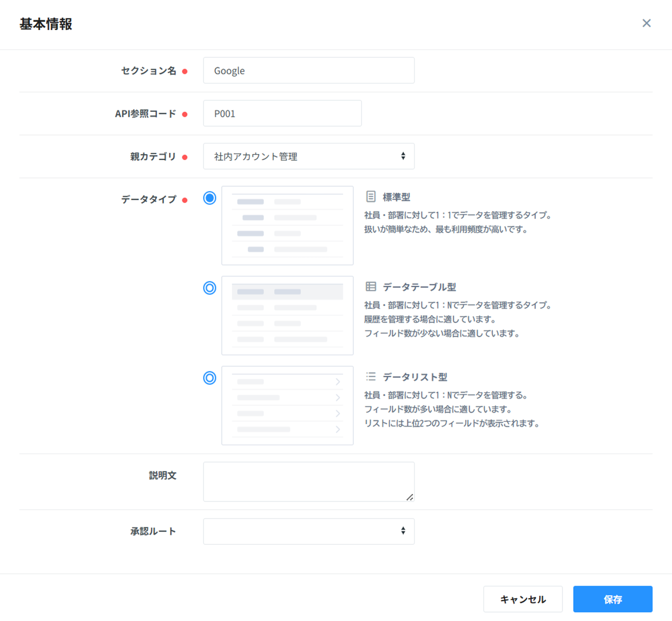Screen dimensions: 672x621
Task: Click the データテーブル型 table icon
Action: coord(371,287)
